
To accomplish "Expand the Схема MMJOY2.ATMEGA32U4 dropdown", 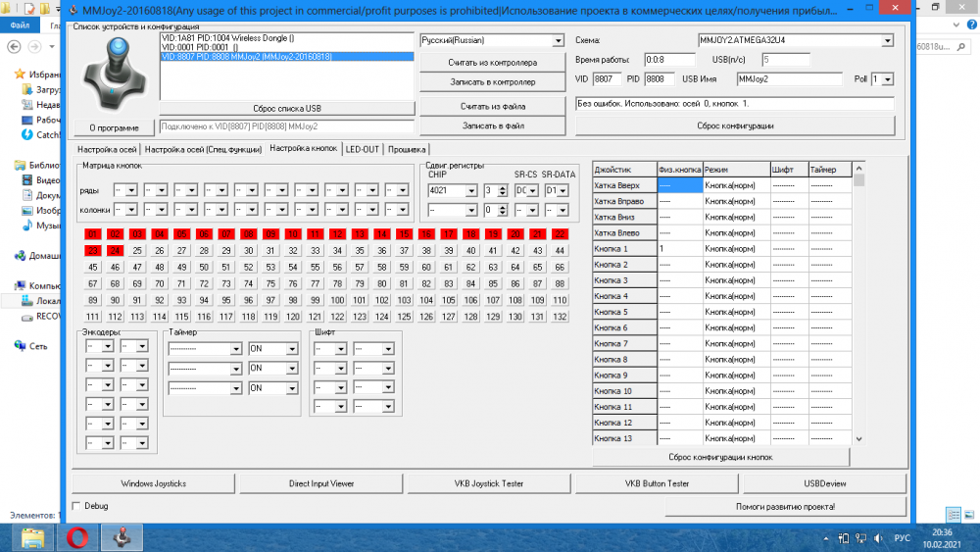I will 887,41.
